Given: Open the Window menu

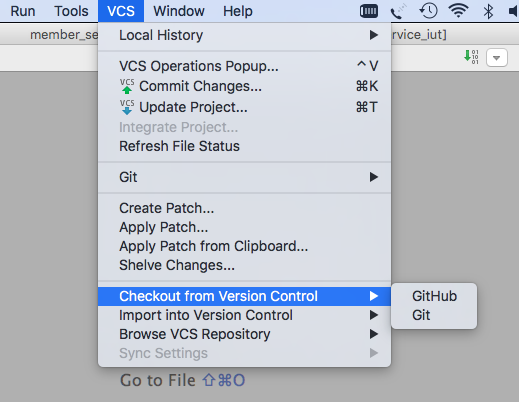Looking at the screenshot, I should tap(179, 11).
